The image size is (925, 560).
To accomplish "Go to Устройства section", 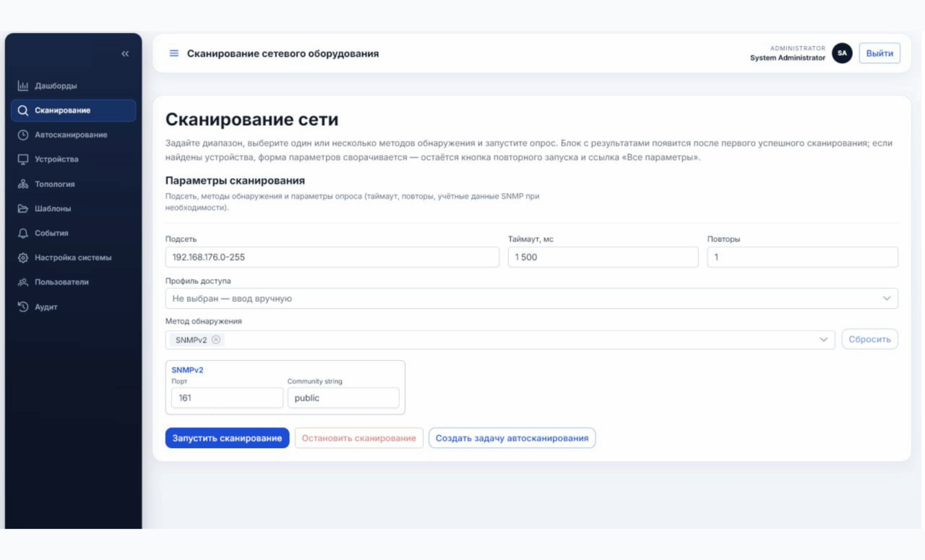I will tap(73, 160).
